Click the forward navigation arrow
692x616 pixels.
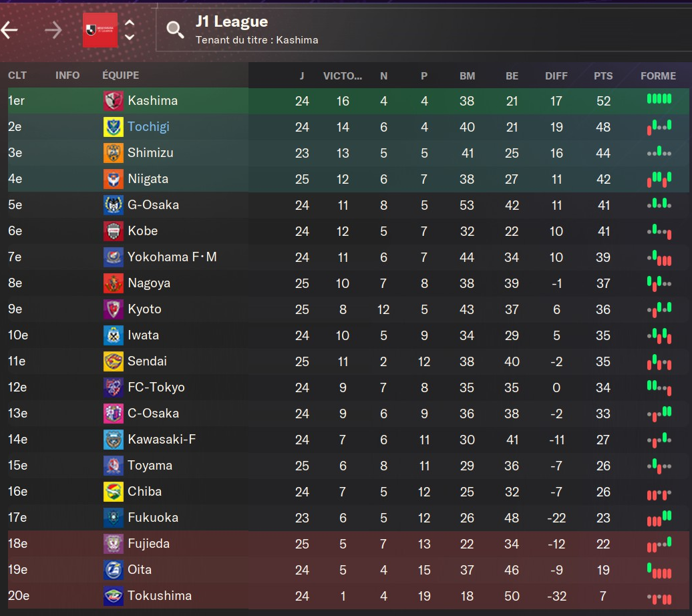(53, 30)
